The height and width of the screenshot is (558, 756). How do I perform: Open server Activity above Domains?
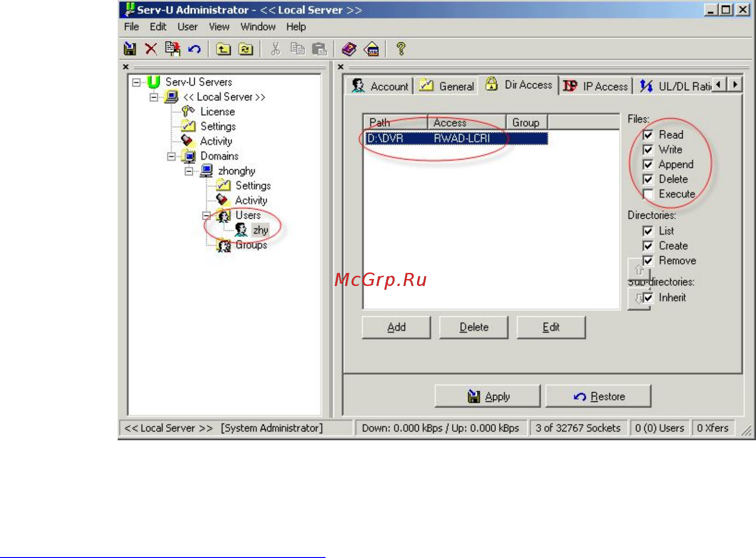(216, 141)
